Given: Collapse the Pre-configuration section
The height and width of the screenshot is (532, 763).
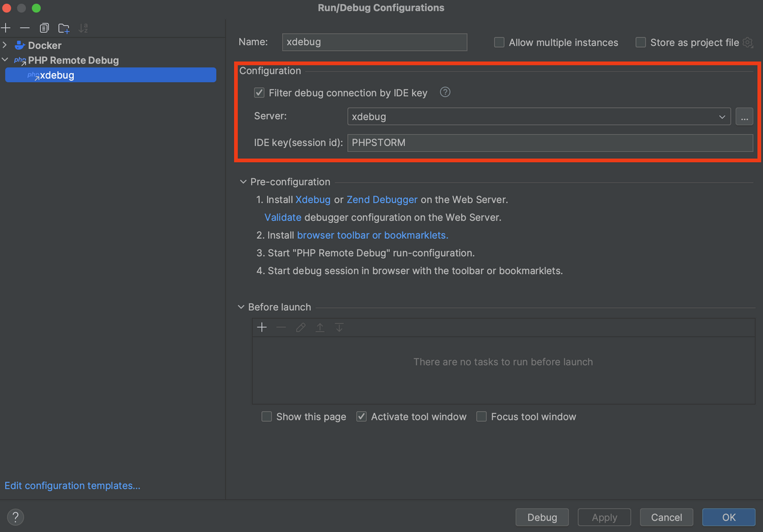Looking at the screenshot, I should (x=243, y=182).
